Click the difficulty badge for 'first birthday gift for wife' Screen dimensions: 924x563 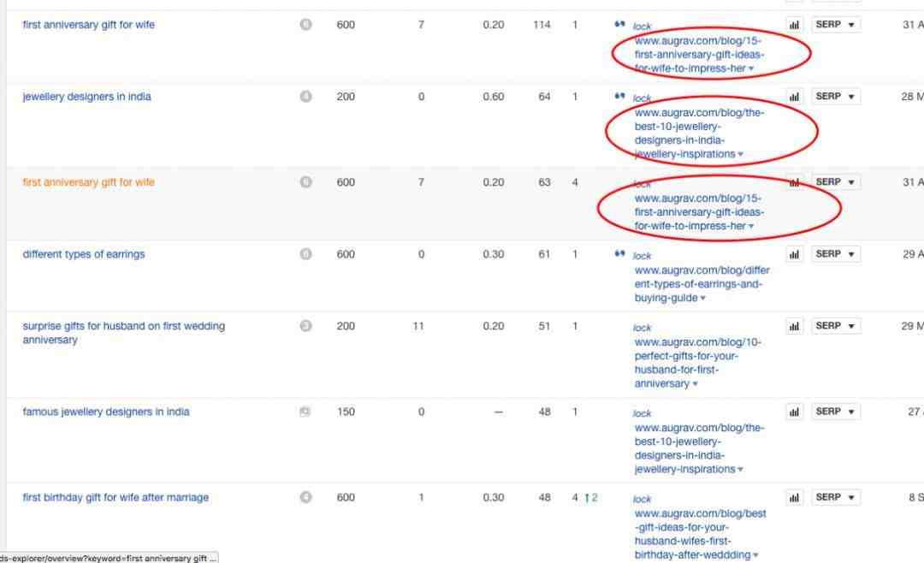point(305,498)
